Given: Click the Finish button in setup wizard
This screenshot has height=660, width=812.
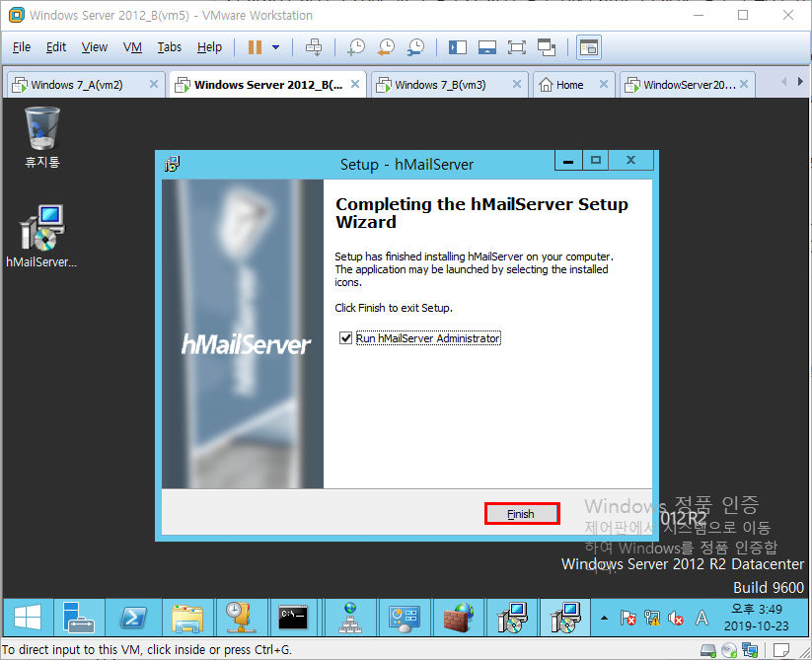Looking at the screenshot, I should point(522,514).
